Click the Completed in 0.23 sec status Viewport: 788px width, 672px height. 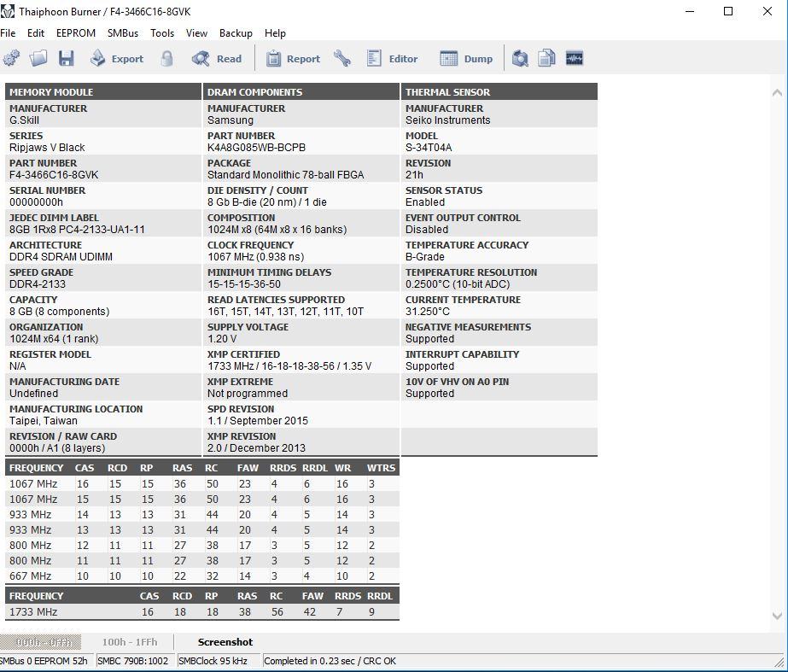[x=330, y=661]
